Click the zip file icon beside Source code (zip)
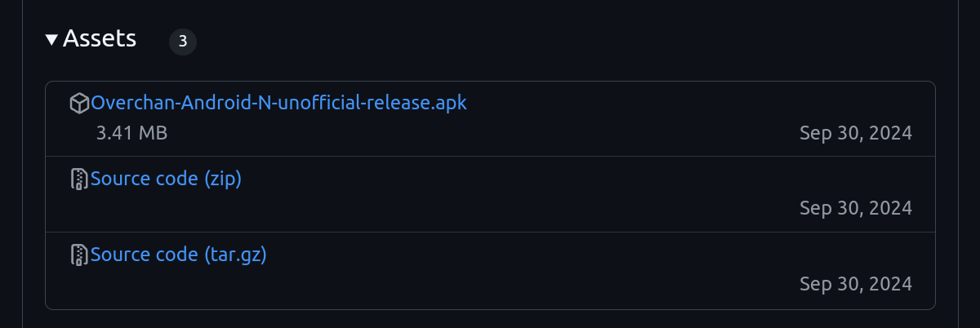Image resolution: width=980 pixels, height=328 pixels. [x=79, y=179]
